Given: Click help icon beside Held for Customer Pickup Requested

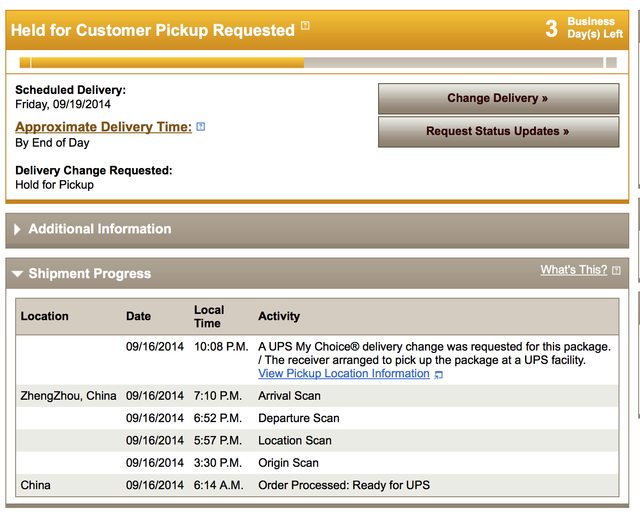Looking at the screenshot, I should click(305, 25).
